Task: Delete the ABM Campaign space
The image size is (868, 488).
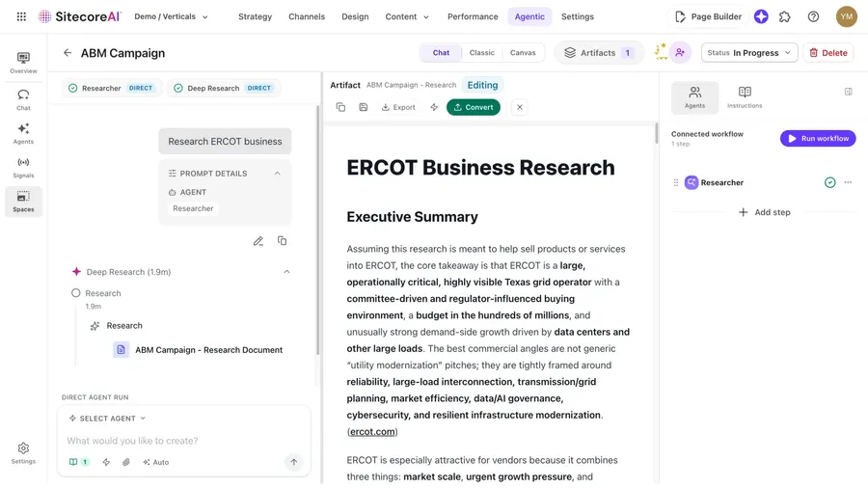Action: pos(828,53)
